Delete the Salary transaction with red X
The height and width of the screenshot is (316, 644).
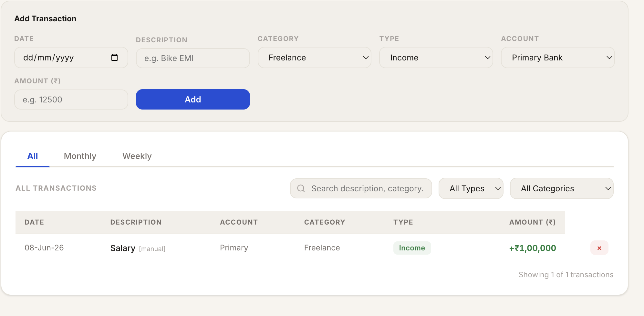point(599,248)
